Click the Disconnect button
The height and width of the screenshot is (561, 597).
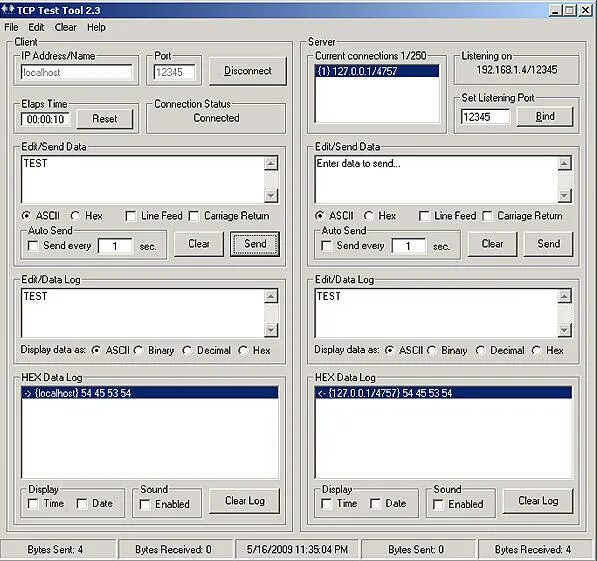click(248, 71)
